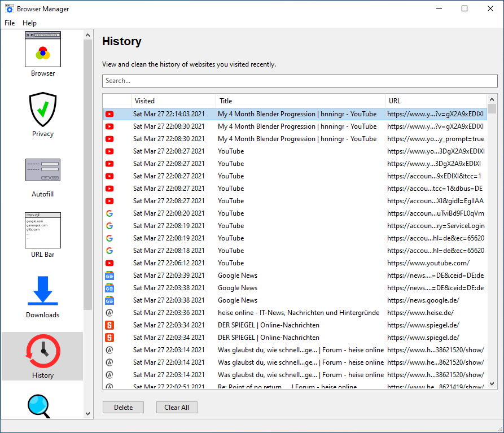Click the URL ending in tcc=1&dbus=DE
This screenshot has width=504, height=433.
[435, 189]
